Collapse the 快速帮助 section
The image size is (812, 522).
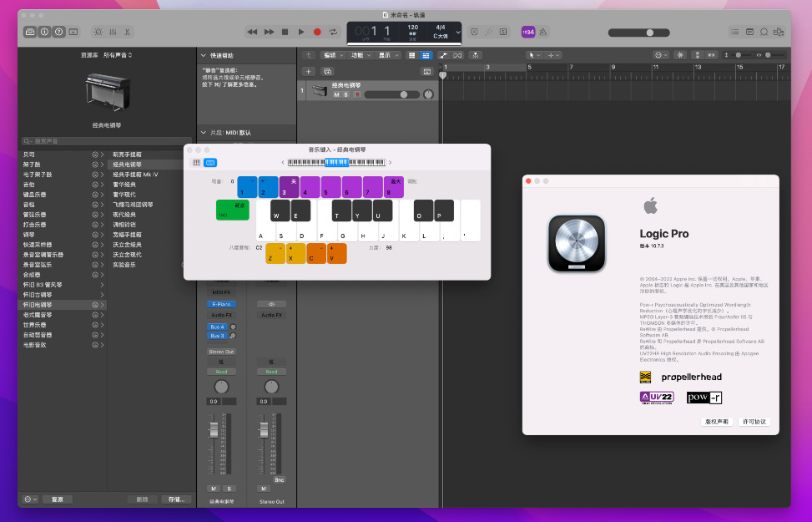click(x=204, y=55)
